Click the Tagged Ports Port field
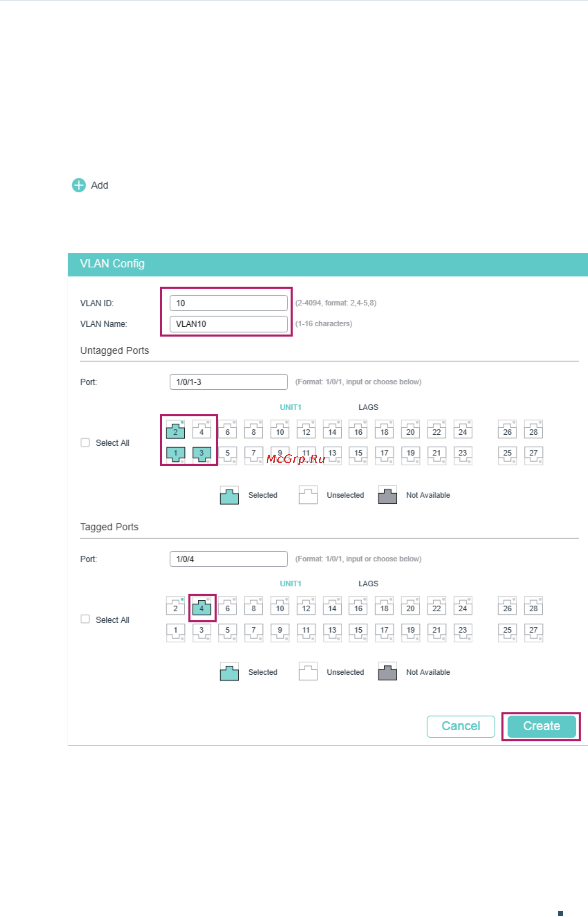 (x=229, y=559)
